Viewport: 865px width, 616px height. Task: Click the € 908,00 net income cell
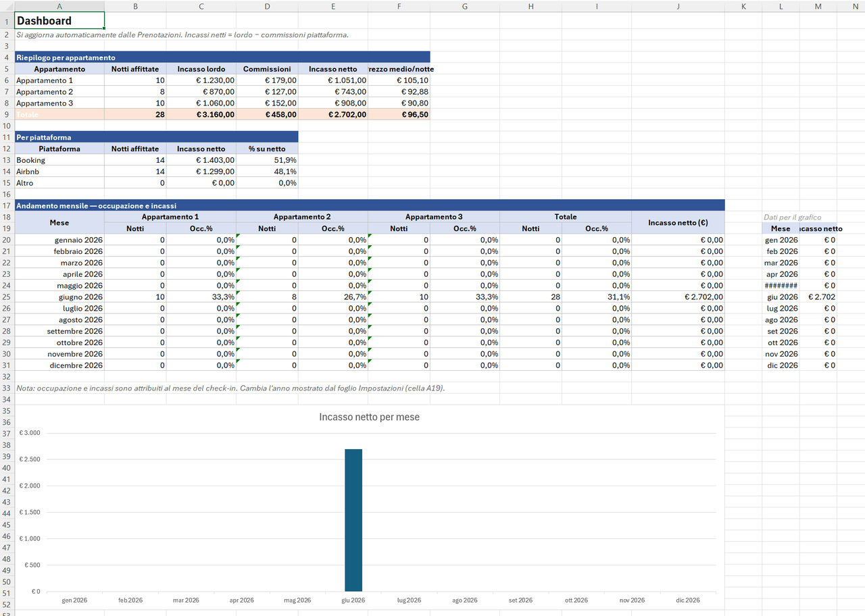click(333, 103)
